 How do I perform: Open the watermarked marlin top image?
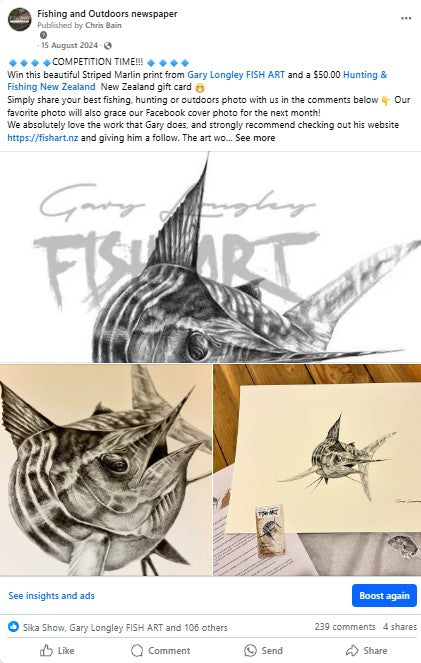point(210,257)
